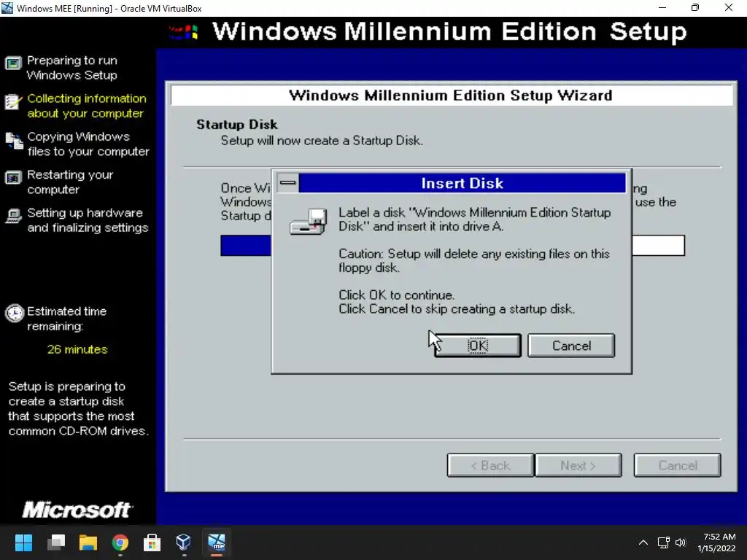Click the greyed Back button in wizard

(490, 465)
